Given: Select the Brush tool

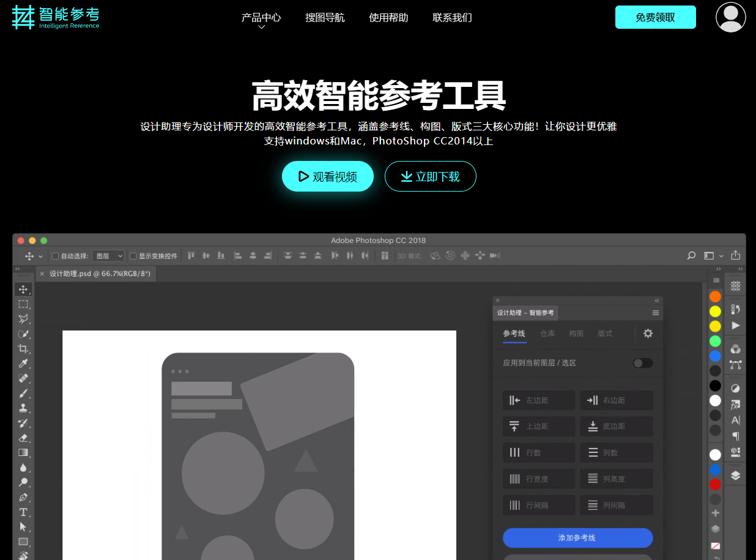Looking at the screenshot, I should pyautogui.click(x=23, y=393).
